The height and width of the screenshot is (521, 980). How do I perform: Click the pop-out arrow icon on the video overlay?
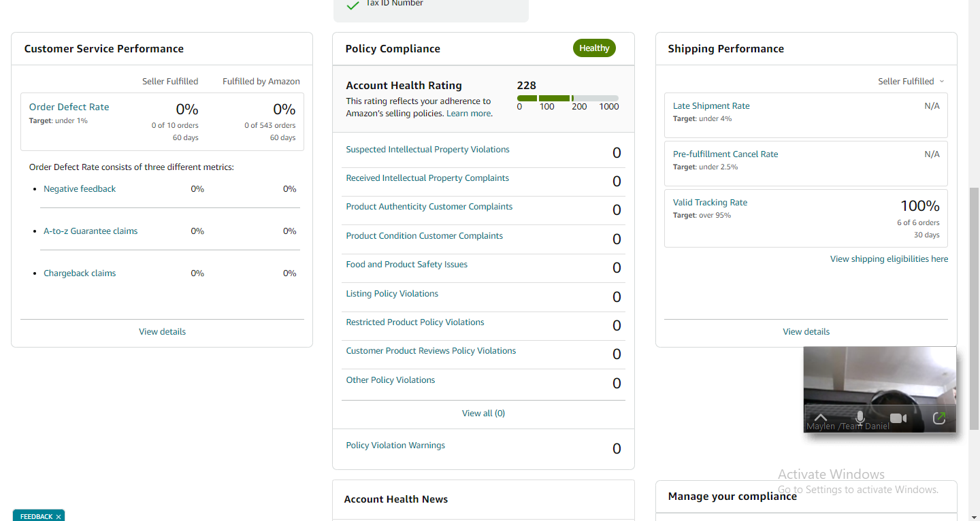[939, 418]
